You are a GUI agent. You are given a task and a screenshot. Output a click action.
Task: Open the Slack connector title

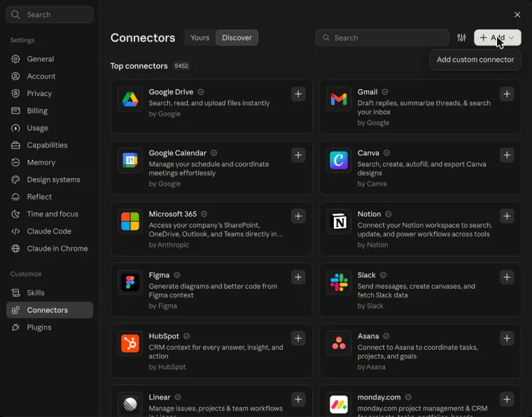366,275
